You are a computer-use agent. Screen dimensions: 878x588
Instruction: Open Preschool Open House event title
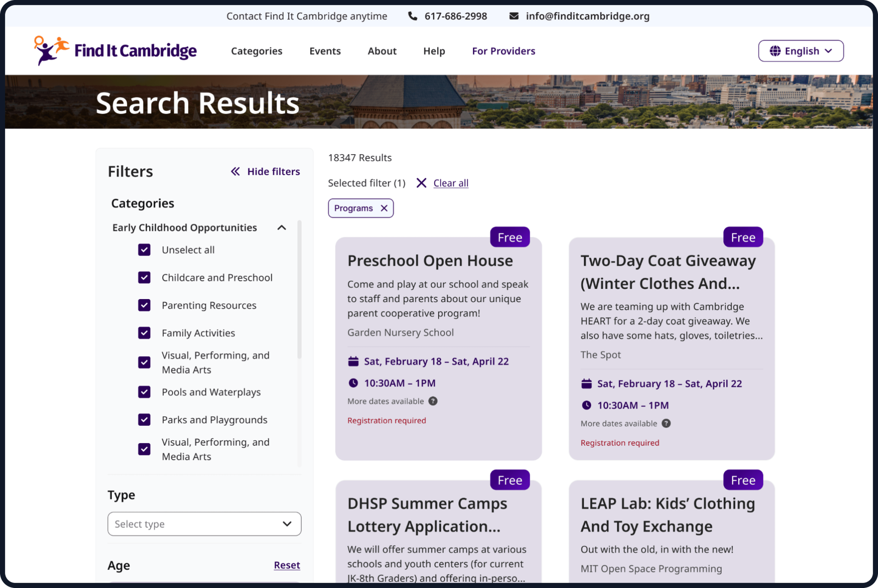(430, 261)
